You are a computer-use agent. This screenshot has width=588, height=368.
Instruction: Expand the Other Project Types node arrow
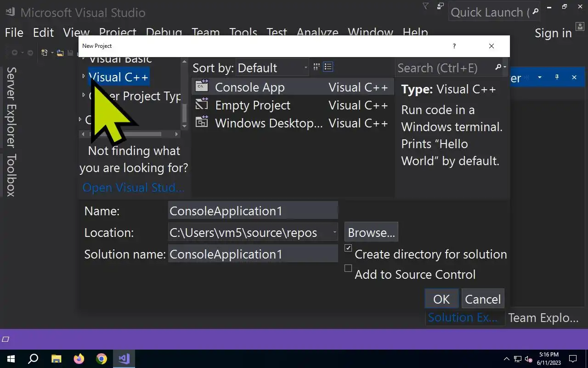click(84, 95)
